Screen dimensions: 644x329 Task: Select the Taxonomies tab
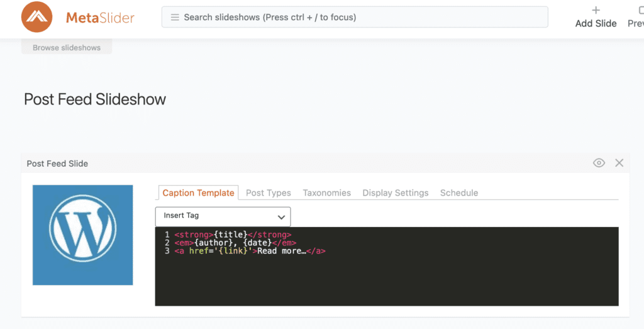click(326, 193)
